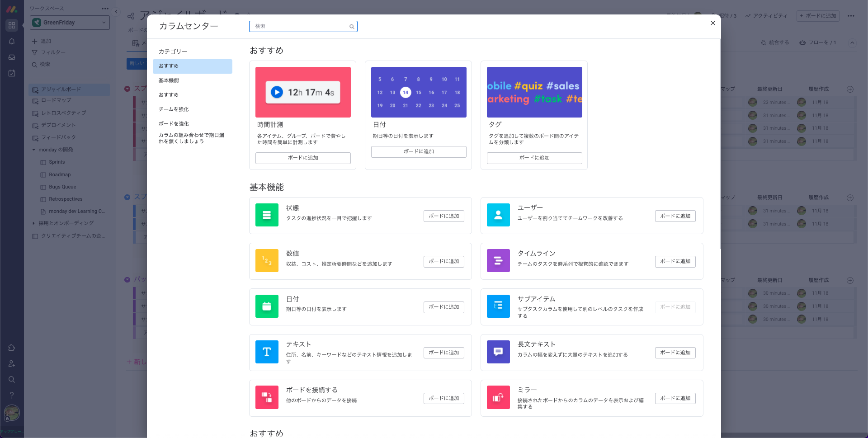The image size is (868, 438).
Task: Expand the 採用とオンボーディング folder
Action: (33, 223)
